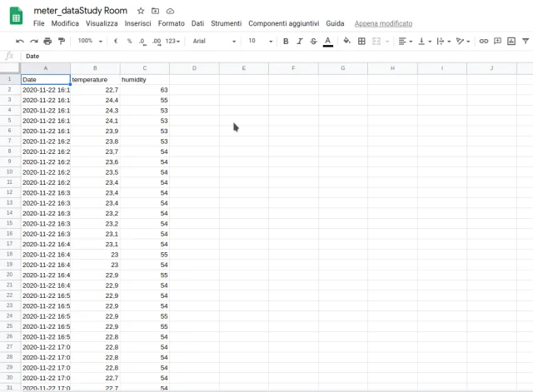Viewport: 533px width, 392px height.
Task: Click temperature value 24,4 in row 3
Action: [x=95, y=100]
